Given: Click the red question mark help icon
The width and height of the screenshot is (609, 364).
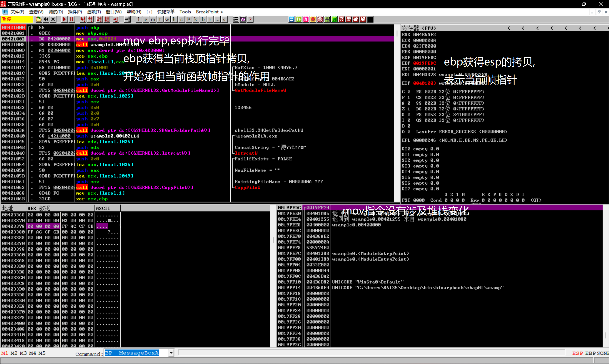Looking at the screenshot, I should click(250, 19).
